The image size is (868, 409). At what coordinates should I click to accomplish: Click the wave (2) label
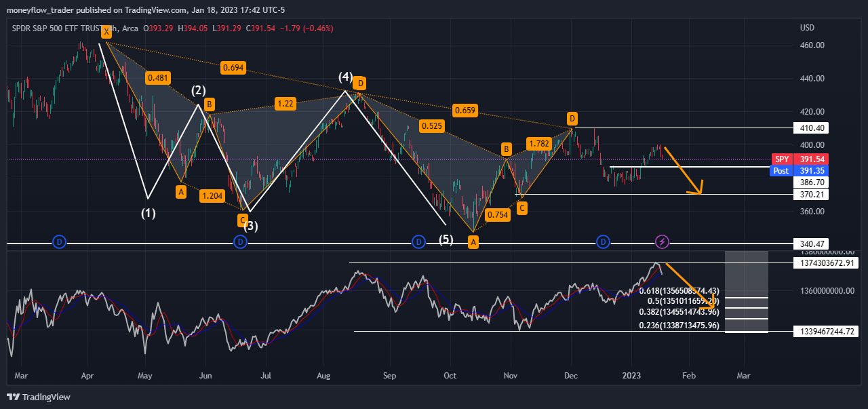[198, 90]
